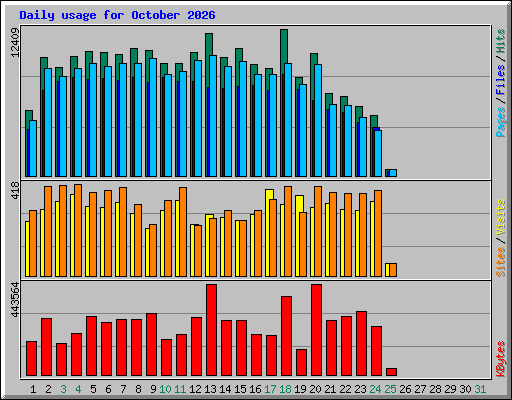This screenshot has width=512, height=400.
Task: Click day 24 on the x-axis
Action: [375, 389]
